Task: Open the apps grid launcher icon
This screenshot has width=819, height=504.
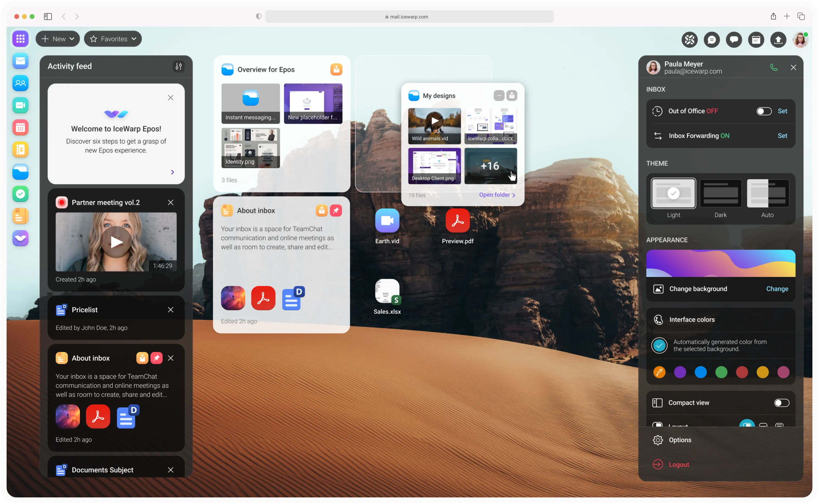Action: coord(20,39)
